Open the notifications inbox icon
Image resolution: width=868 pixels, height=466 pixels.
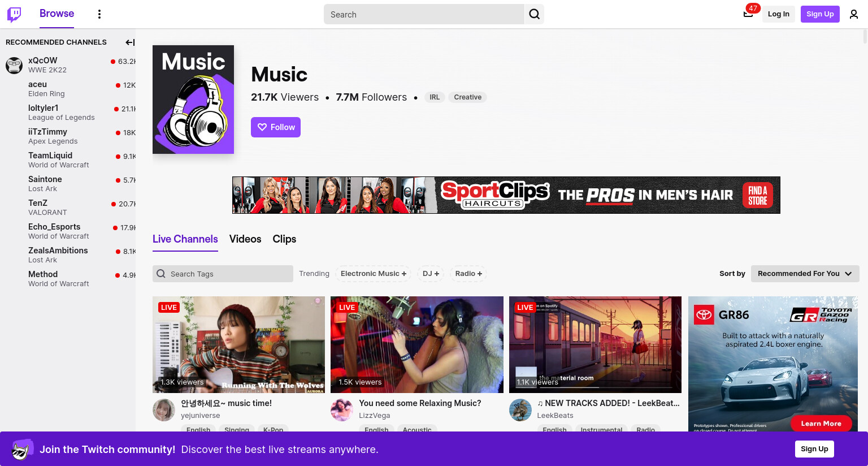[x=748, y=14]
